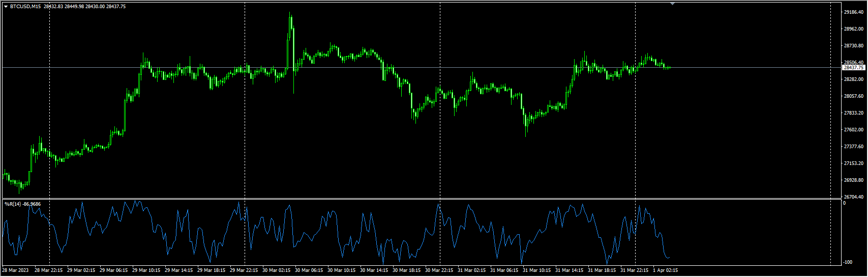Click the last OHLC value in chart header
The height and width of the screenshot is (277, 868).
[x=116, y=7]
